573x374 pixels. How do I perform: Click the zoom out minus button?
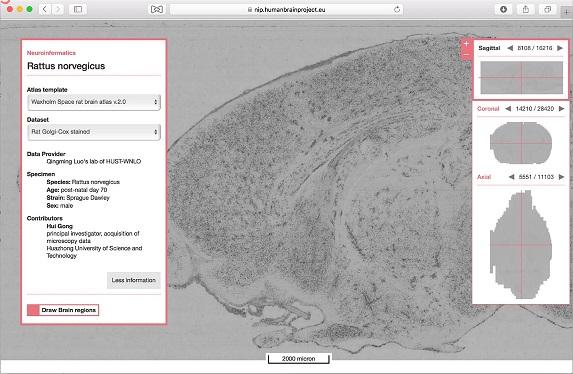click(x=466, y=55)
